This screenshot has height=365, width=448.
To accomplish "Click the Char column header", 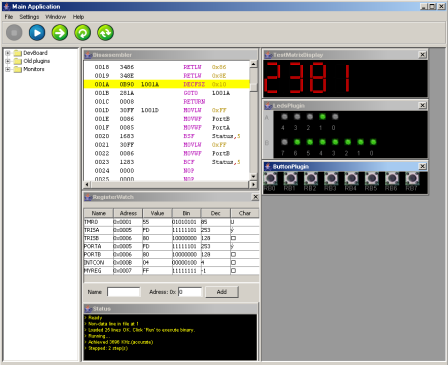I will (245, 213).
